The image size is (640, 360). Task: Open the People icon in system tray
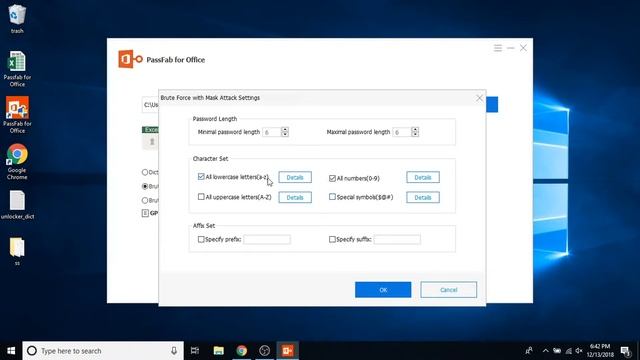[529, 351]
